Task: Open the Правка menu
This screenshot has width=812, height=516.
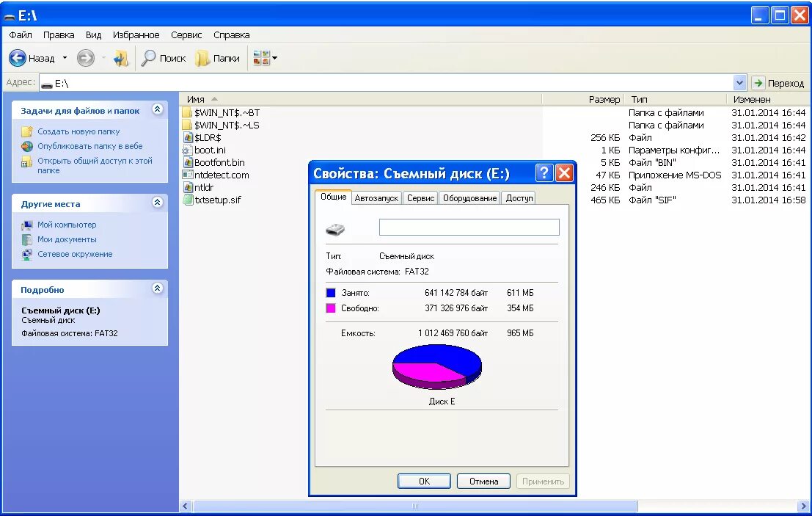Action: pos(59,34)
